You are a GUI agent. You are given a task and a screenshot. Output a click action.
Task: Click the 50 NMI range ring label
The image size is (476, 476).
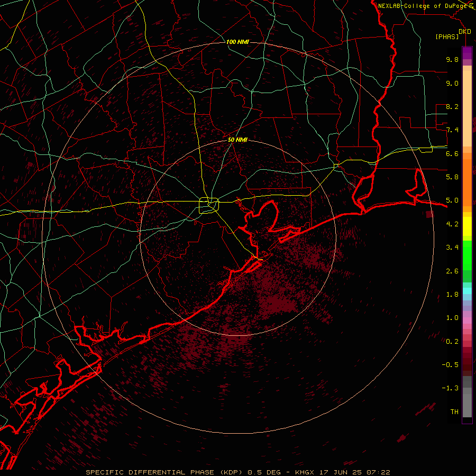tap(237, 140)
